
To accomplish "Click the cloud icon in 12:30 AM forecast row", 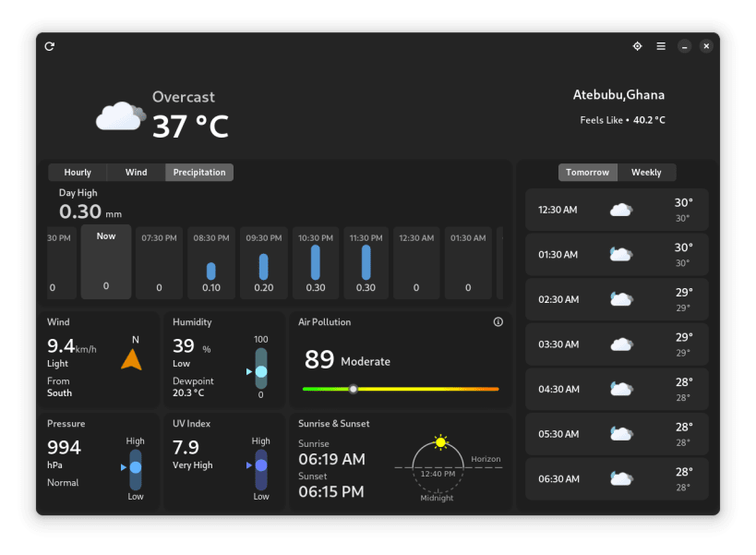I will (x=621, y=210).
